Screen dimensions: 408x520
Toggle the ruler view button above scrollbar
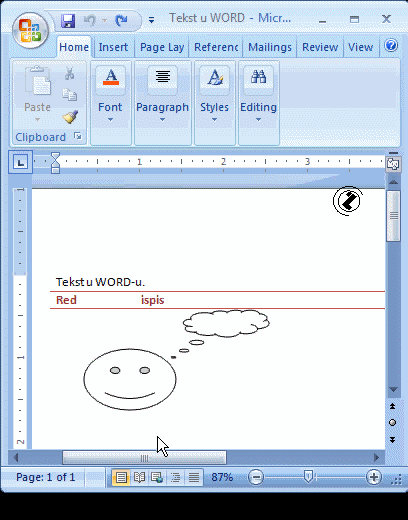(x=393, y=164)
